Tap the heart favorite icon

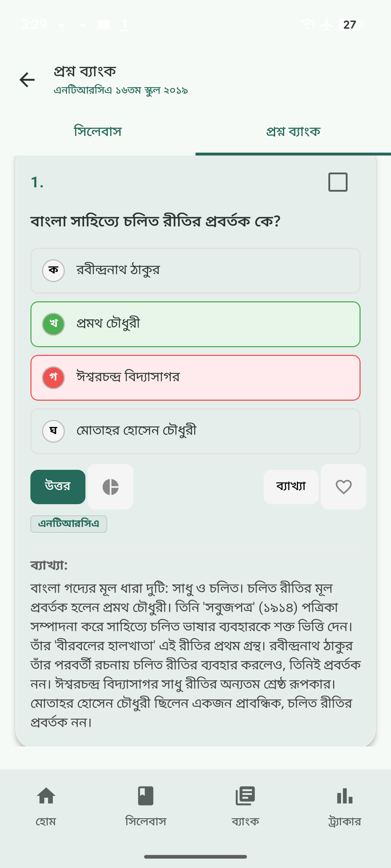(343, 487)
